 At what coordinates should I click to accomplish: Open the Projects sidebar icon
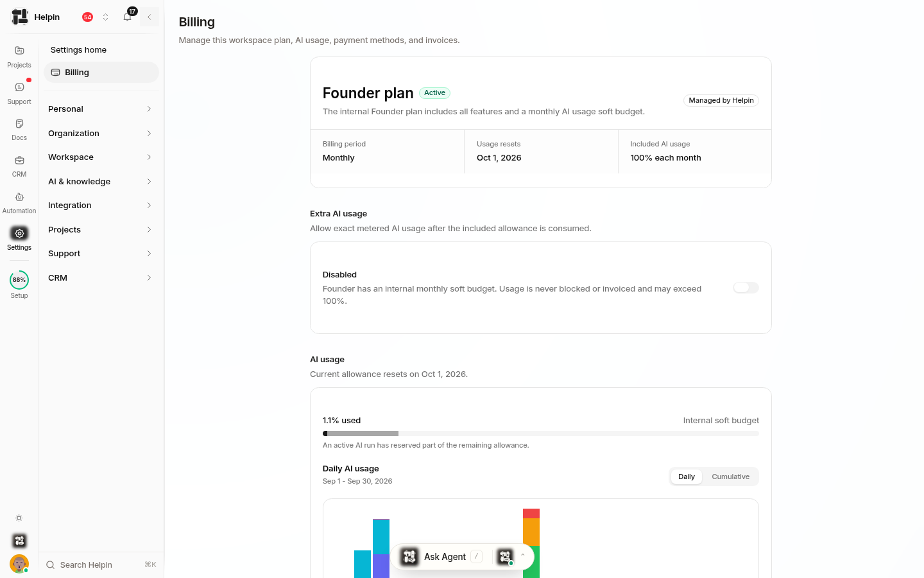point(19,51)
